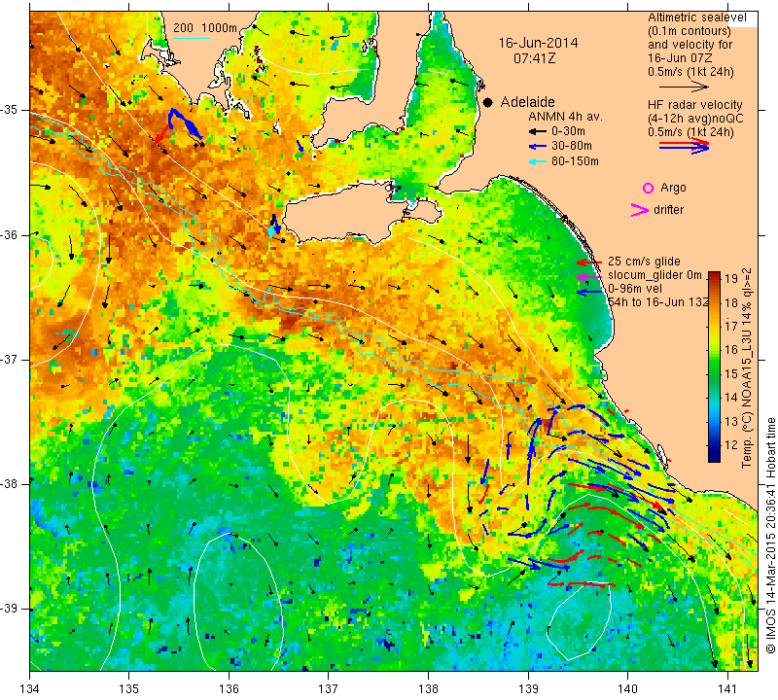Viewport: 778px width, 700px height.
Task: Click the blue 30-80m ANMN arrow
Action: (538, 147)
